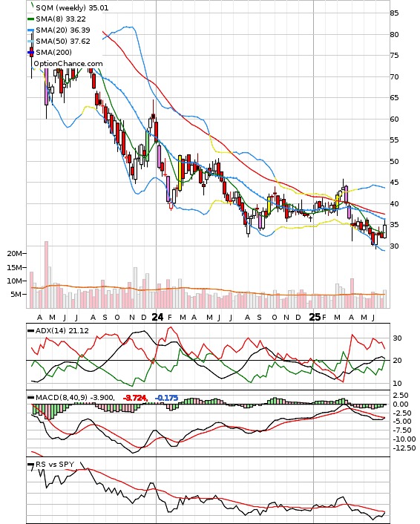Click the SMA(200) legend marker
Screen dimensions: 420x524
point(30,52)
